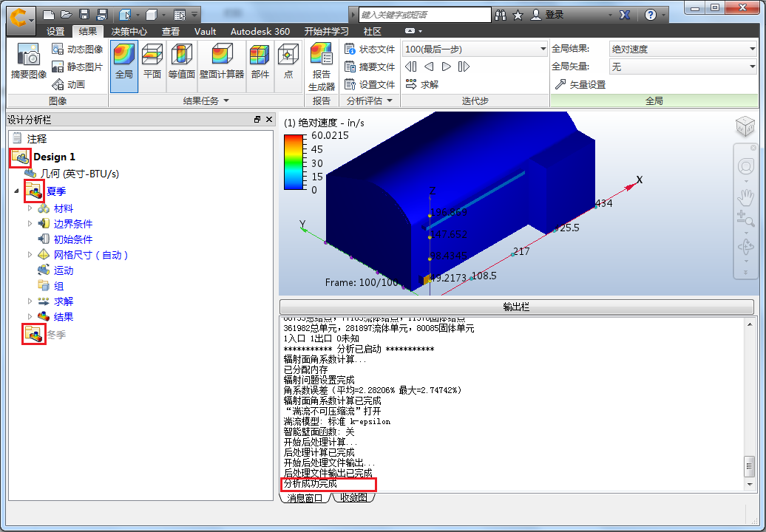Image resolution: width=766 pixels, height=532 pixels.
Task: Click the Open folder icon in quick access toolbar
Action: [66, 15]
